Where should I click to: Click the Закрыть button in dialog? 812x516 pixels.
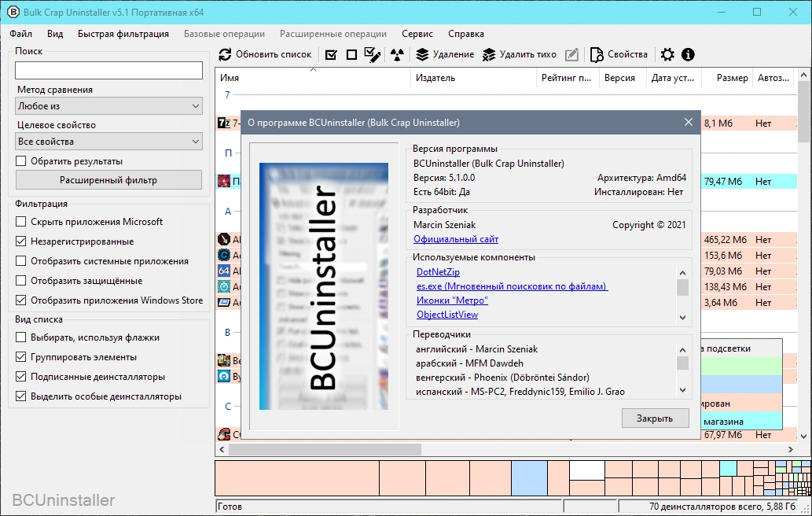pos(655,418)
